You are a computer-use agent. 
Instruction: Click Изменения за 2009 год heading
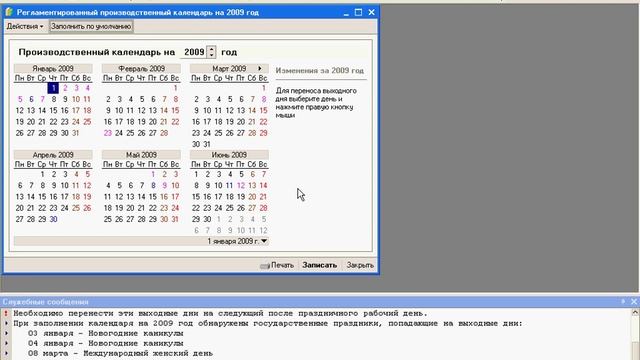320,71
